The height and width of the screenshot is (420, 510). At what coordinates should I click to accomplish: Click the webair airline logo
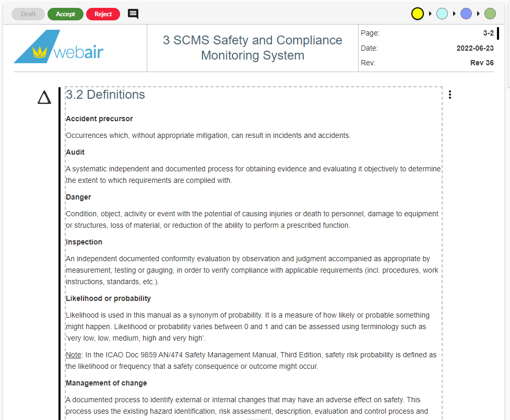tap(57, 47)
